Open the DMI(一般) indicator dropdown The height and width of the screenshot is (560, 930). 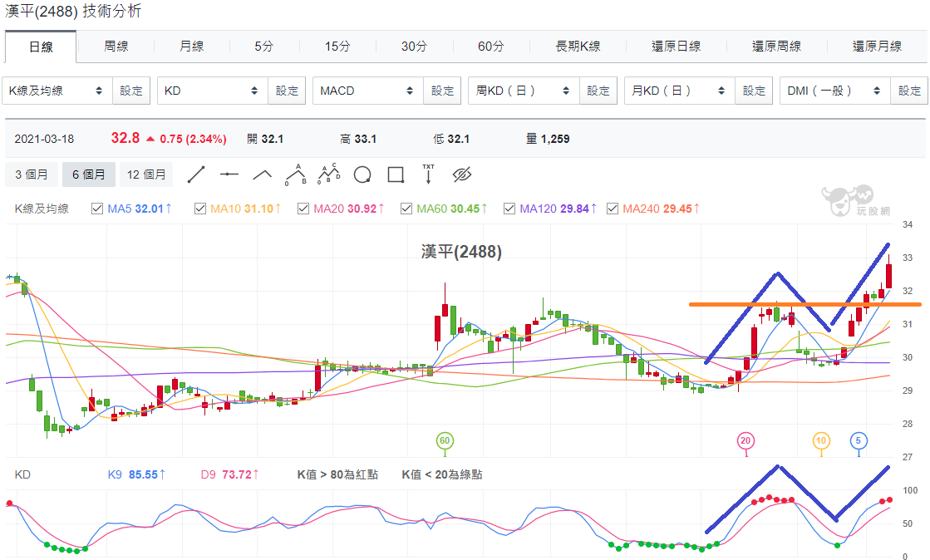(x=835, y=91)
